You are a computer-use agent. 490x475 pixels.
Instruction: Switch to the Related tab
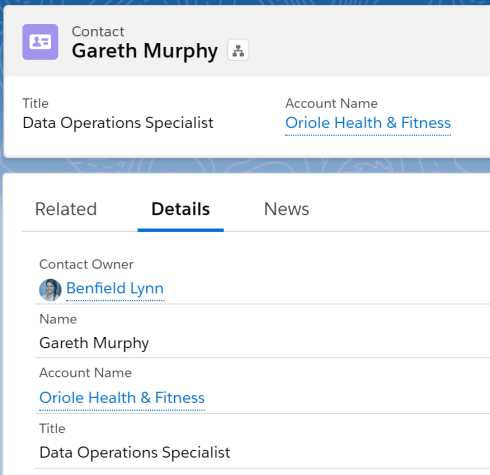coord(66,209)
